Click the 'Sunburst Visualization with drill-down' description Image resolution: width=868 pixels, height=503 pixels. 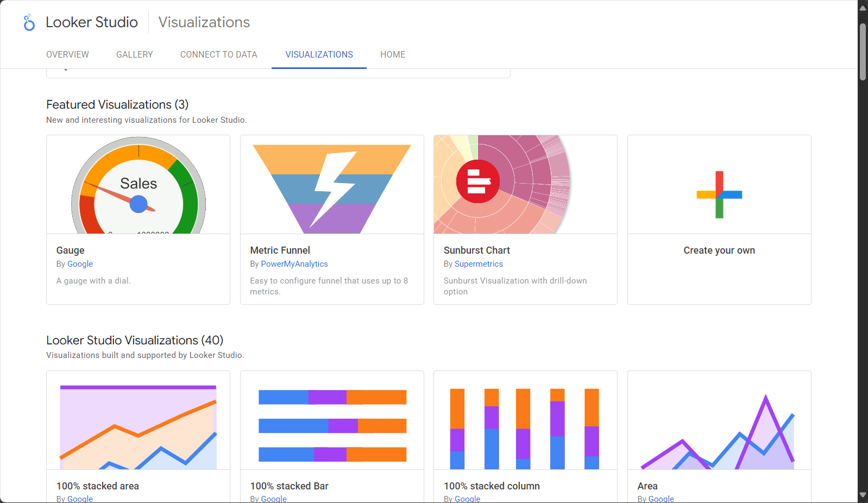pos(515,286)
